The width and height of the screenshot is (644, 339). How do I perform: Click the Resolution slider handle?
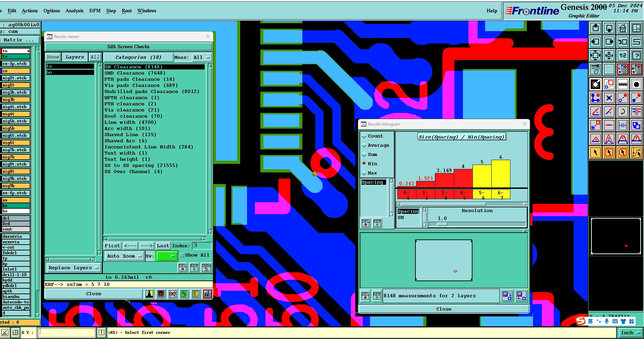click(x=442, y=224)
